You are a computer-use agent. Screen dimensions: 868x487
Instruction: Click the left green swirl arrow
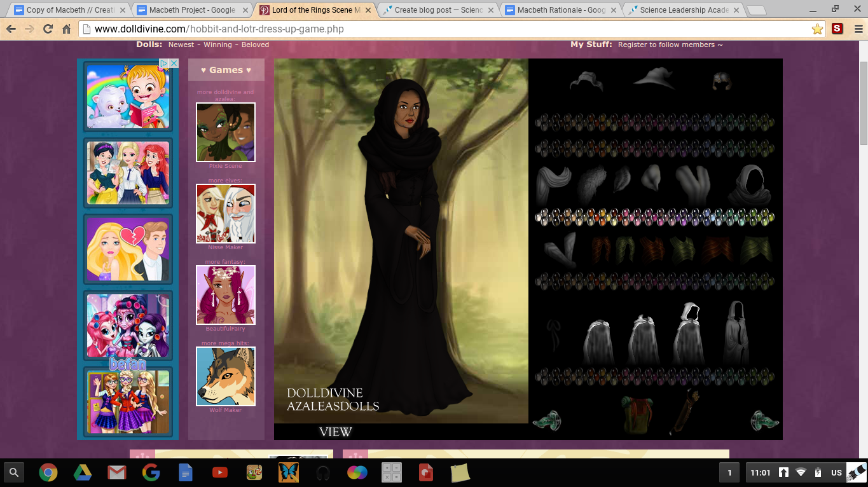click(546, 420)
